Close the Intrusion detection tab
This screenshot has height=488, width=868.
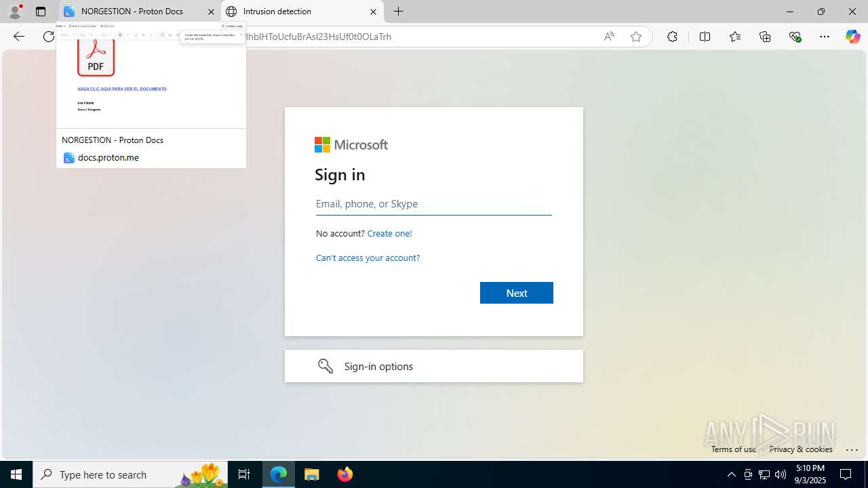click(373, 12)
